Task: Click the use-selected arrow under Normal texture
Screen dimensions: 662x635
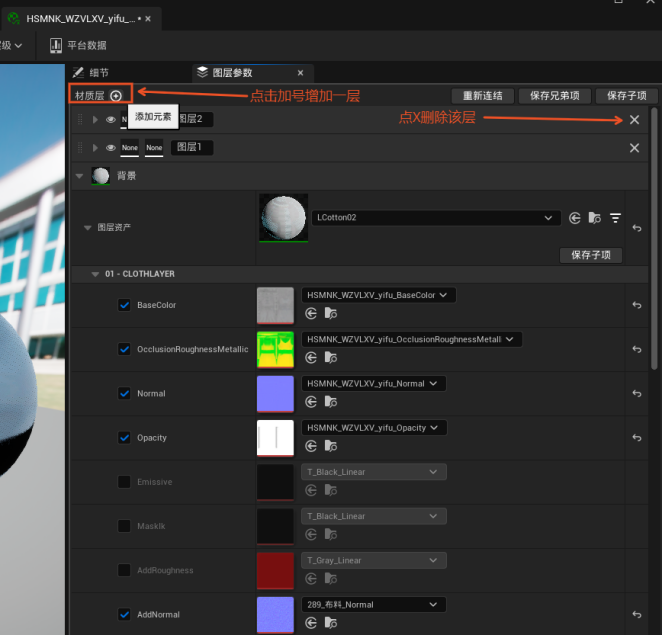Action: click(311, 401)
